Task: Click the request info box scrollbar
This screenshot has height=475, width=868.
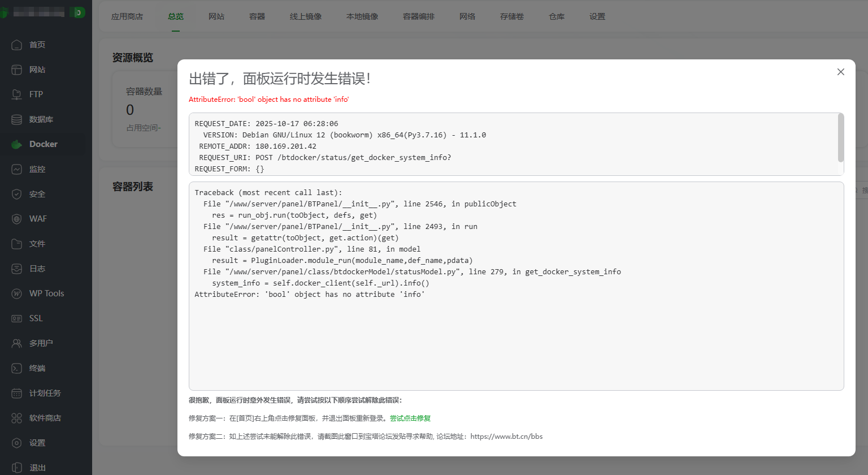Action: point(840,138)
